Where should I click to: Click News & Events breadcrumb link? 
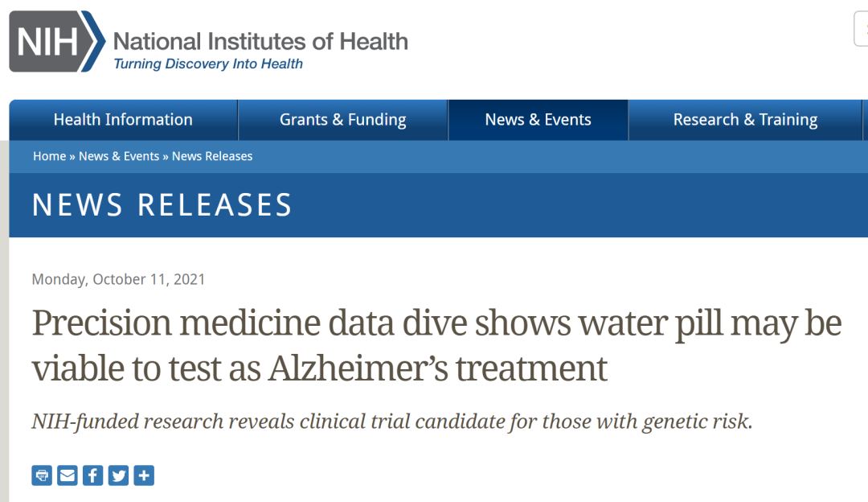click(119, 156)
